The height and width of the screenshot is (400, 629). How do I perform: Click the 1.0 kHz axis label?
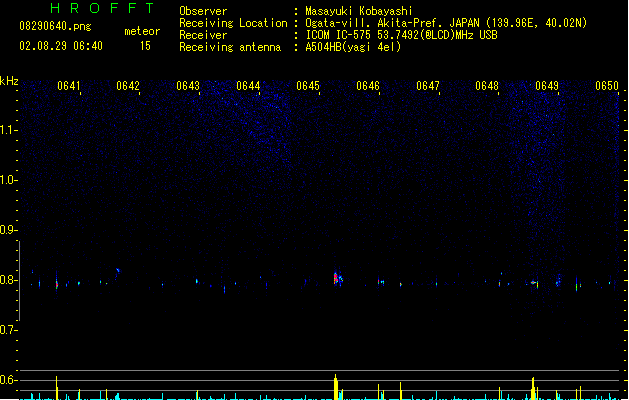[9, 180]
